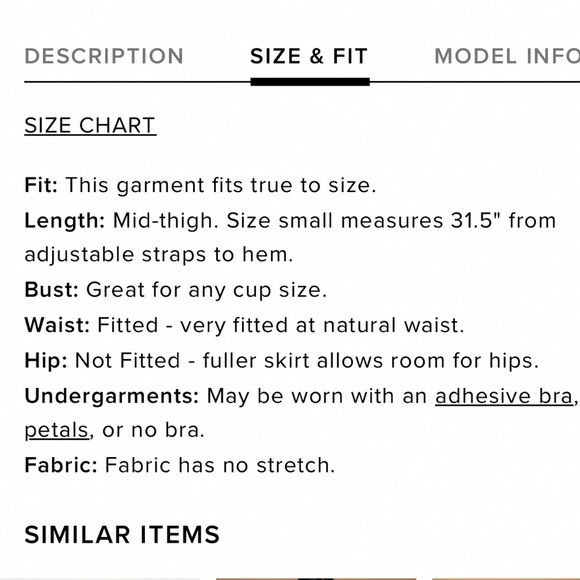580x580 pixels.
Task: Click the bold Fabric label
Action: click(x=61, y=465)
